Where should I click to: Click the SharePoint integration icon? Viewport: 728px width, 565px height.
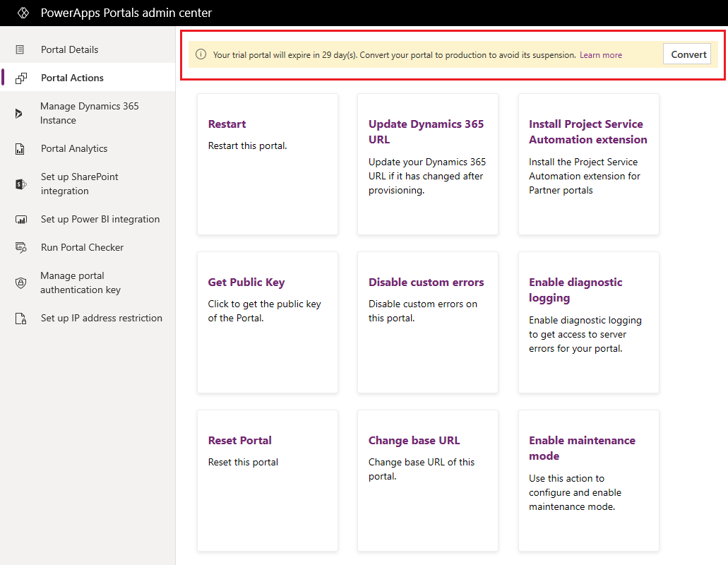pos(21,184)
